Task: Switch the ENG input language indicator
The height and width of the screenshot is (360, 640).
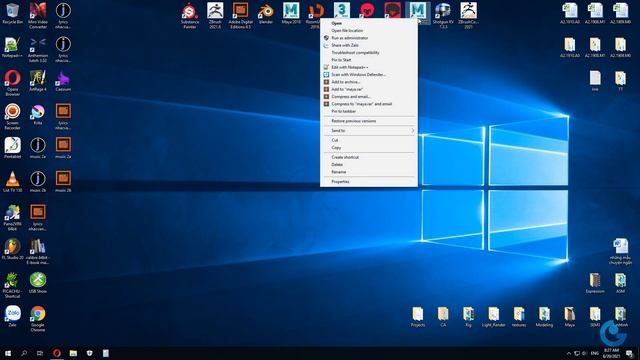Action: coord(595,353)
